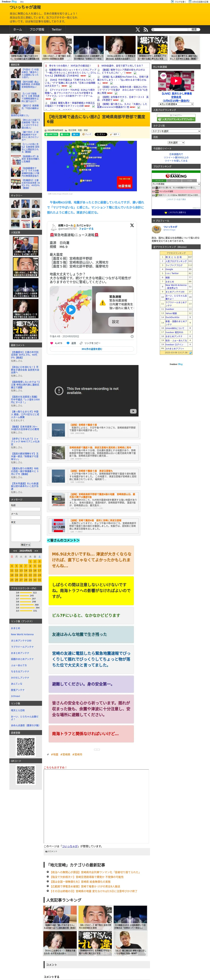Click the 拍手 clap button under title
210x980 pixels.
click(114, 134)
